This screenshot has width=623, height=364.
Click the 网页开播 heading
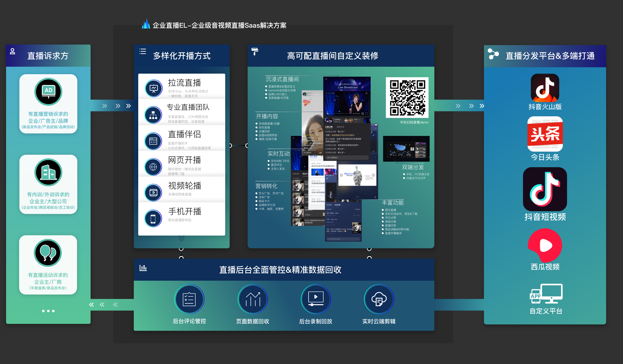[x=184, y=160]
